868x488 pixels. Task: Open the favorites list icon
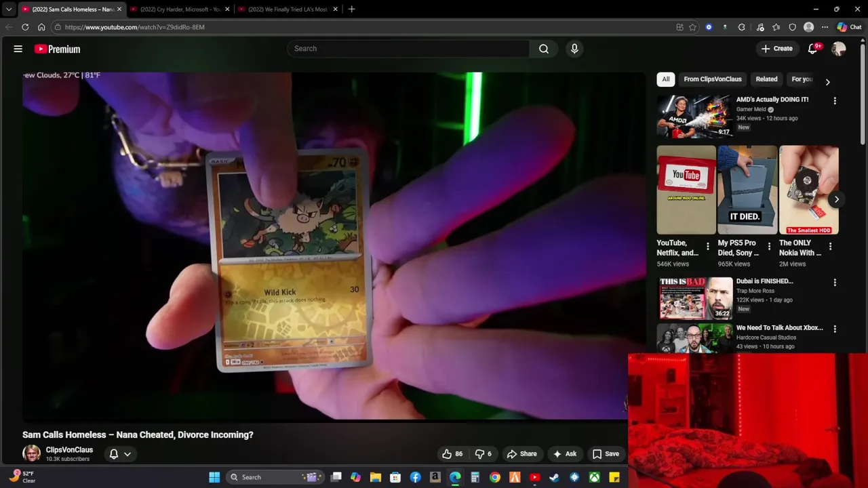pos(776,27)
